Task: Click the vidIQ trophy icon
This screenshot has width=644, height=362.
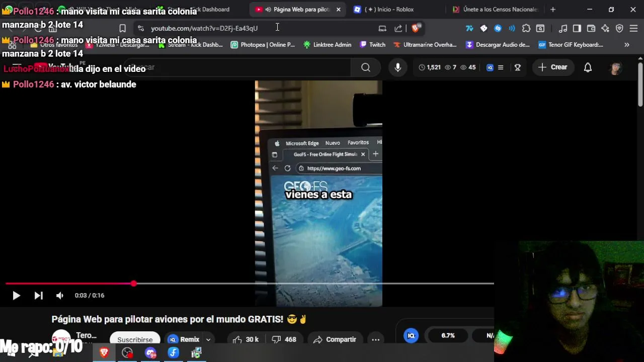Action: click(x=517, y=67)
